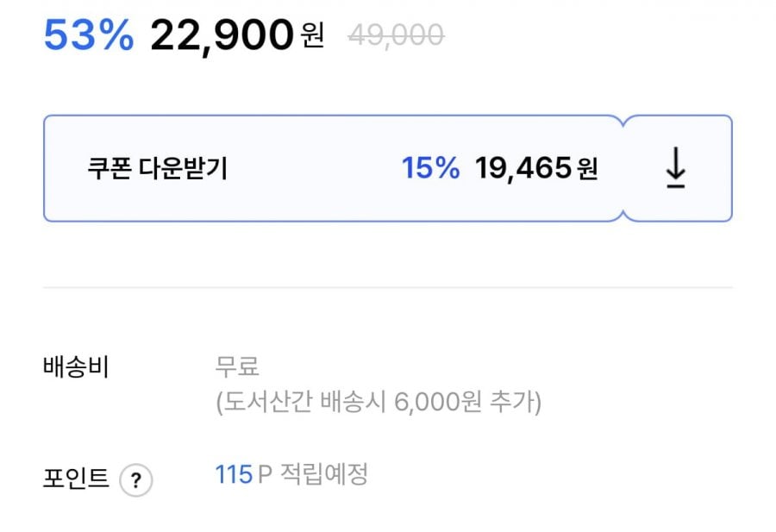Viewport: 776px width, 532px height.
Task: Click the 원 unit beside 19,465
Action: pos(587,169)
